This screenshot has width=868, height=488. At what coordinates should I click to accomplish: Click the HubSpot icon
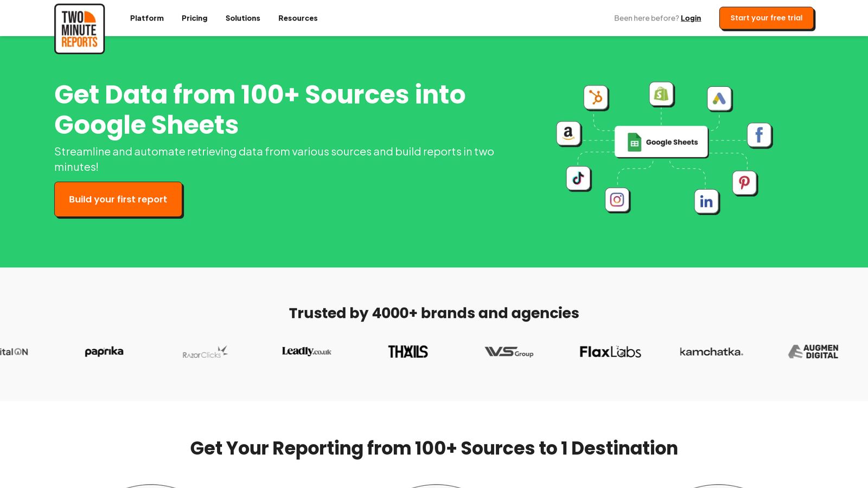tap(596, 98)
